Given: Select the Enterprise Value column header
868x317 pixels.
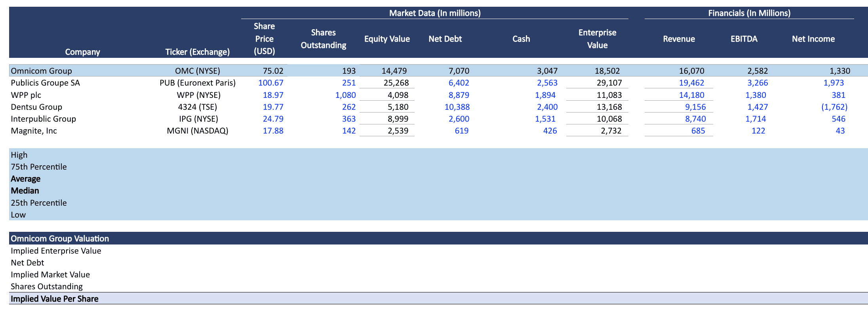Looking at the screenshot, I should [x=597, y=39].
